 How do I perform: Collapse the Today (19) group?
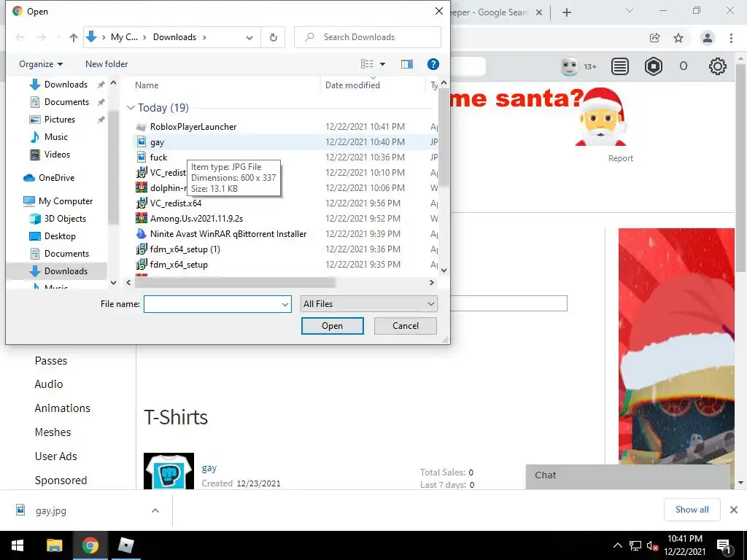(131, 108)
